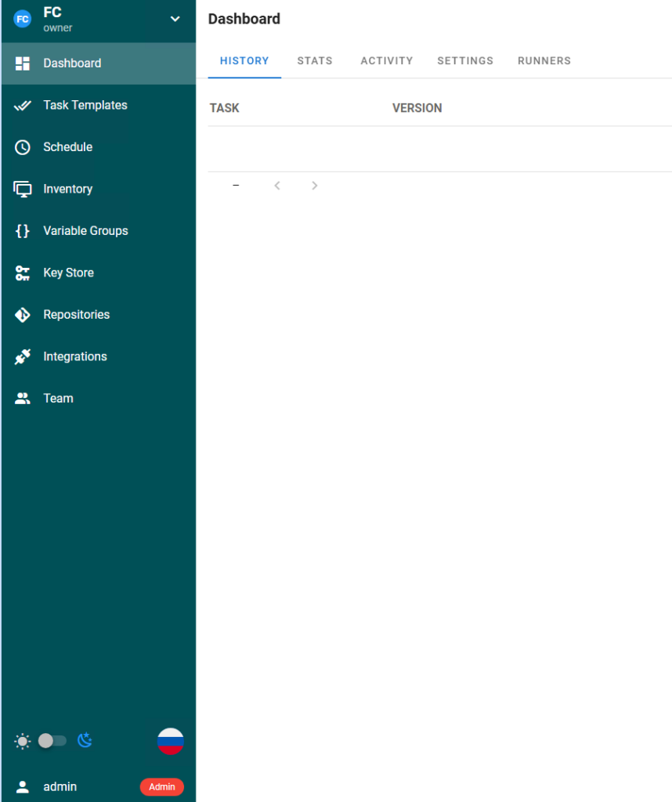
Task: Click the Variable Groups braces icon
Action: pos(23,231)
